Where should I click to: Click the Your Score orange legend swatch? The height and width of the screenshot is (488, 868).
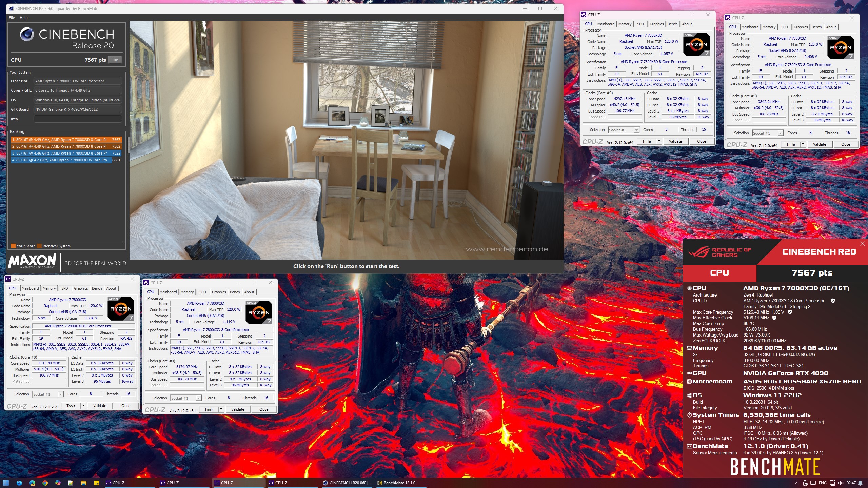click(13, 246)
